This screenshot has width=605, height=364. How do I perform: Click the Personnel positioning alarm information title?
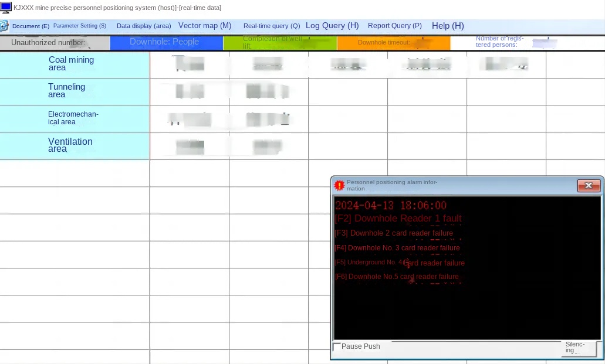[x=392, y=185]
